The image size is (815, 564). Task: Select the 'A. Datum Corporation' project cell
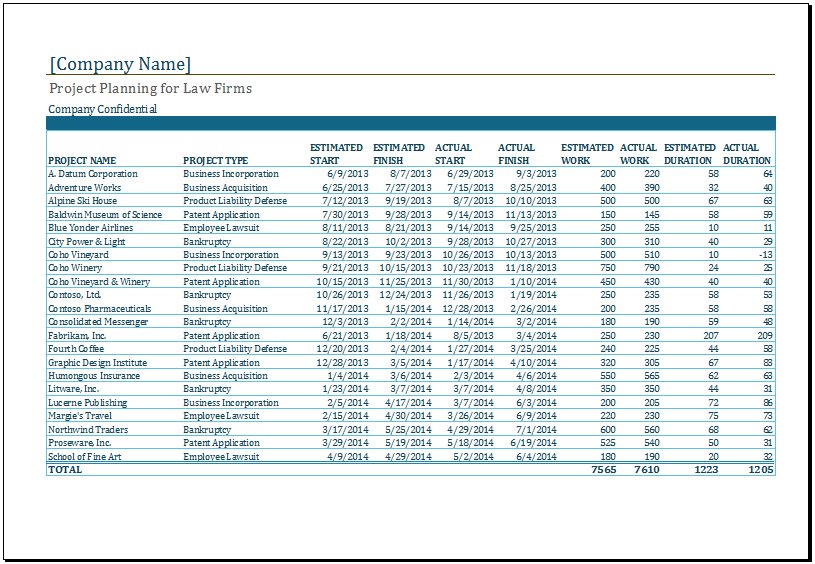(93, 174)
